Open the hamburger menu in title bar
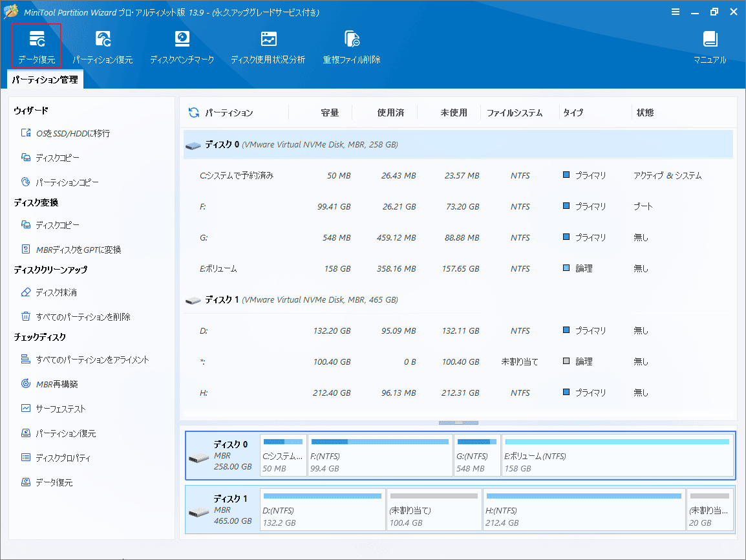746x560 pixels. point(675,12)
